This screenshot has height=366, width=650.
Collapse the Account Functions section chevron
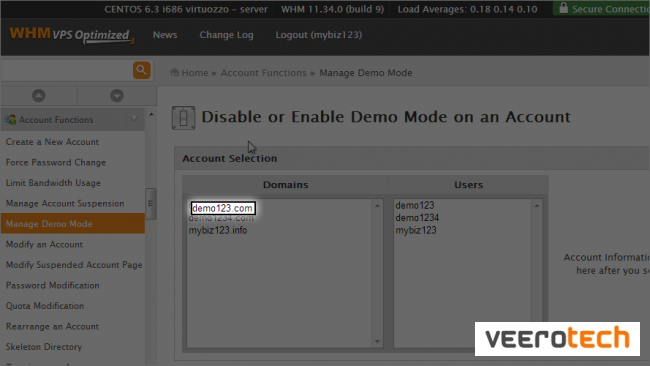(134, 119)
